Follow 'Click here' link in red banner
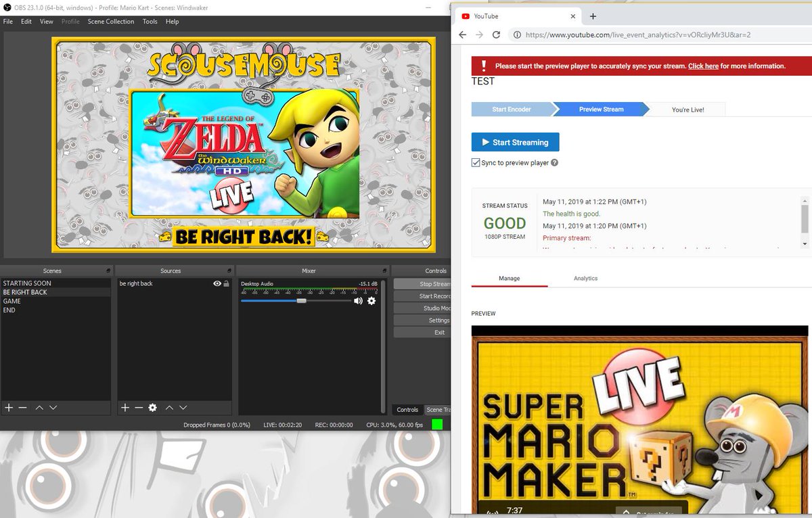 (x=703, y=66)
